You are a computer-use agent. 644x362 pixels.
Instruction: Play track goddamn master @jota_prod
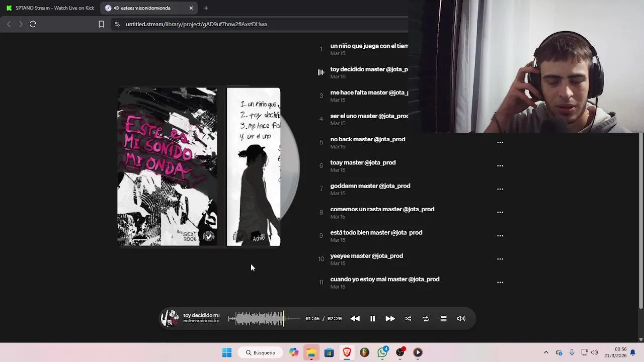(x=370, y=186)
